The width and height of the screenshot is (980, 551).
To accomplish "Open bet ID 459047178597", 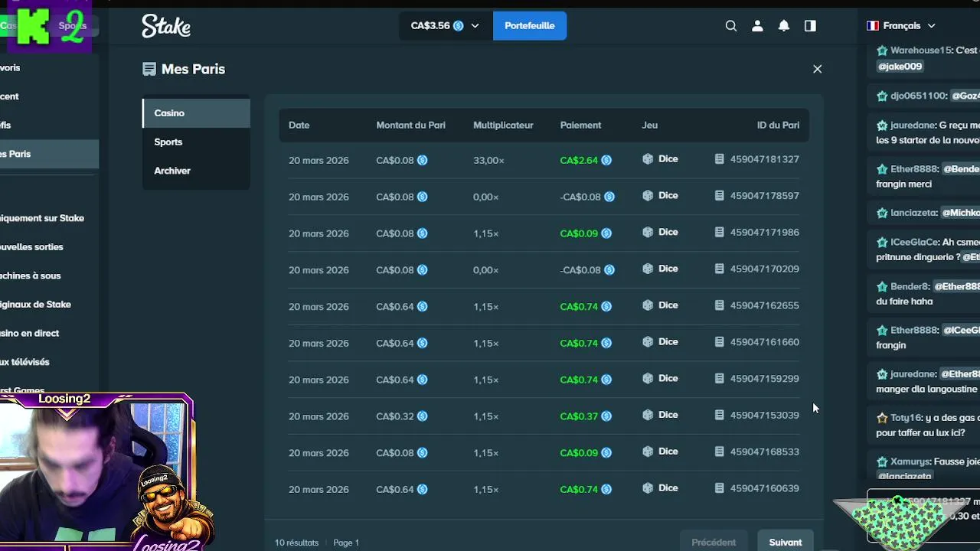I will click(757, 196).
